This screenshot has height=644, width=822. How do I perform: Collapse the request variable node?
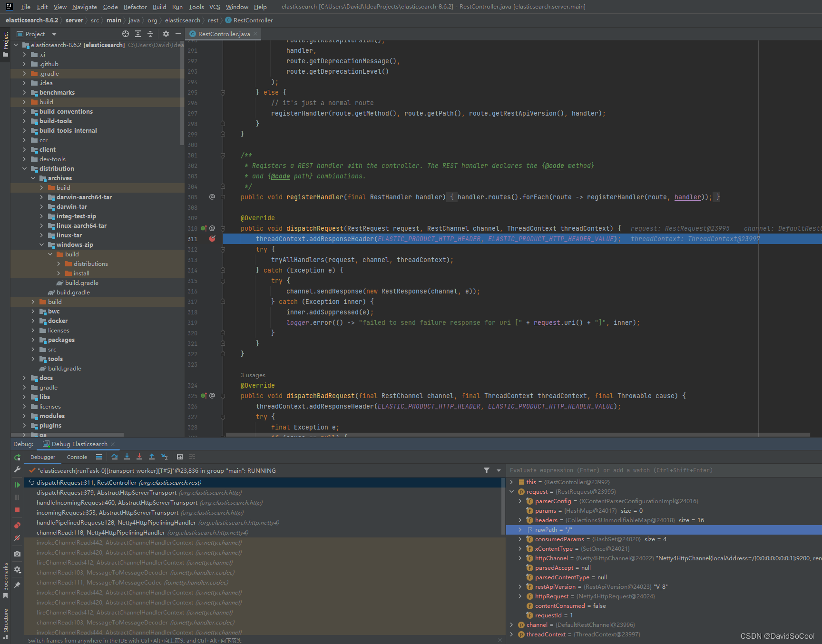[512, 491]
